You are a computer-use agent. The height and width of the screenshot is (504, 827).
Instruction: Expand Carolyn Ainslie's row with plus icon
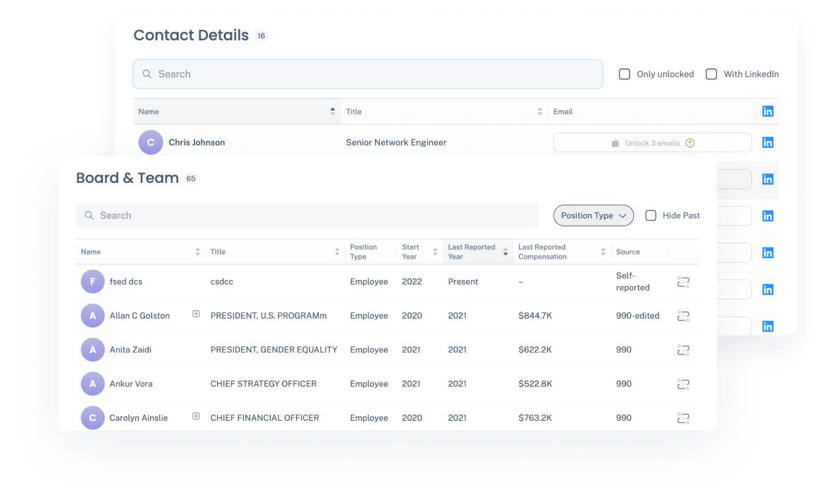(x=196, y=416)
